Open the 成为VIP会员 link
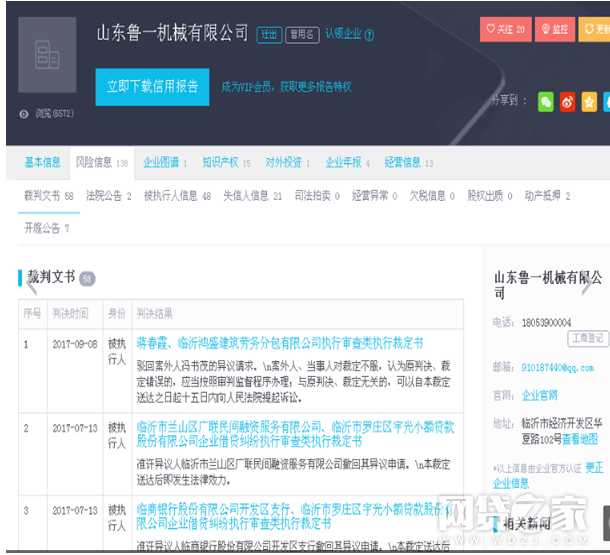 (x=286, y=87)
